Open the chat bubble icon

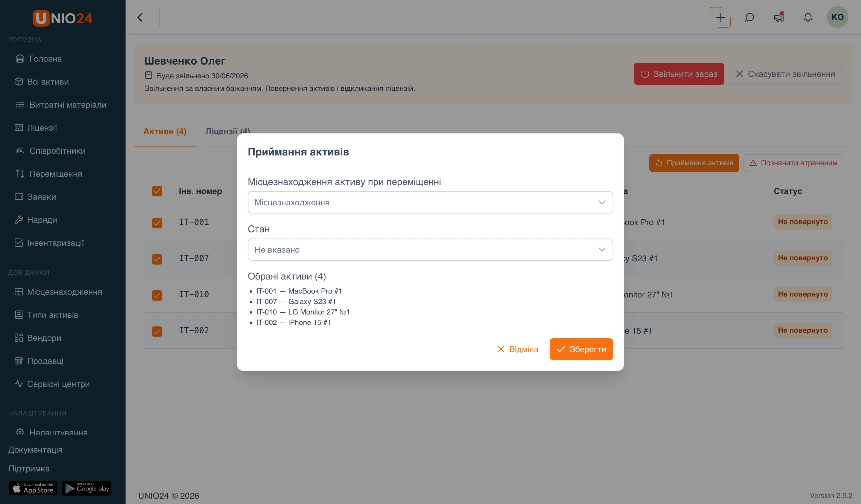click(749, 17)
